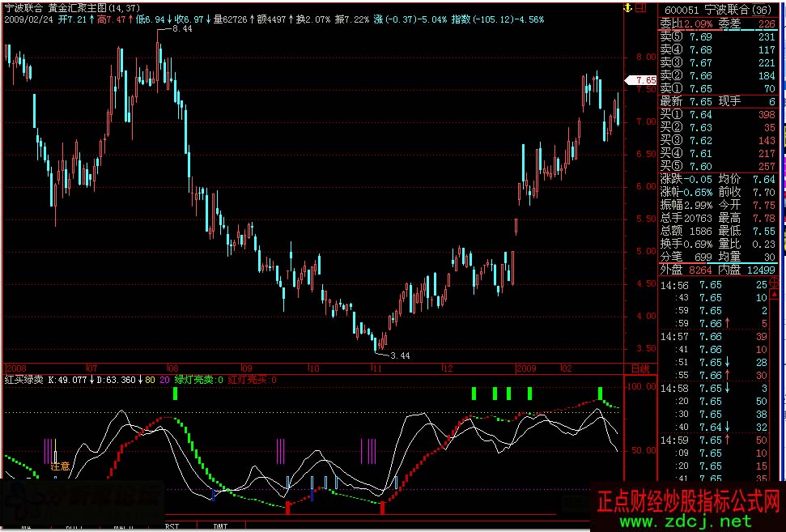Open the 红买绿卖 sub-indicator title

point(23,379)
